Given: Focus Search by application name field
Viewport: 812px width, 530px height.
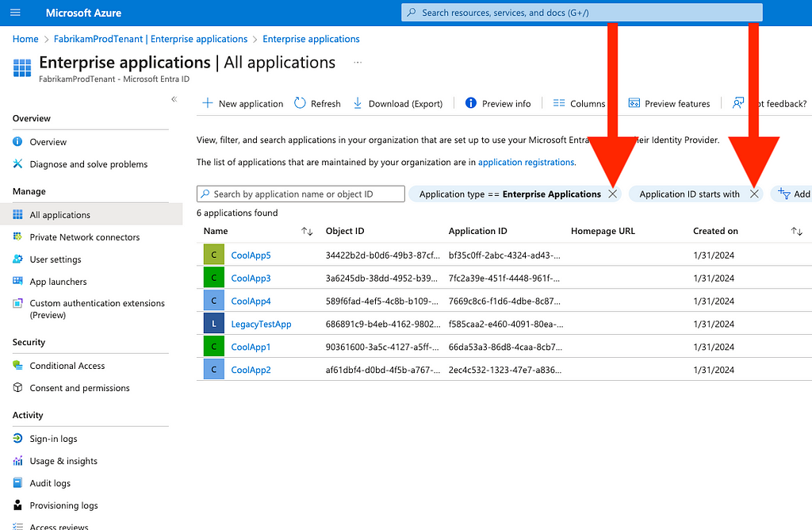Looking at the screenshot, I should pyautogui.click(x=301, y=194).
